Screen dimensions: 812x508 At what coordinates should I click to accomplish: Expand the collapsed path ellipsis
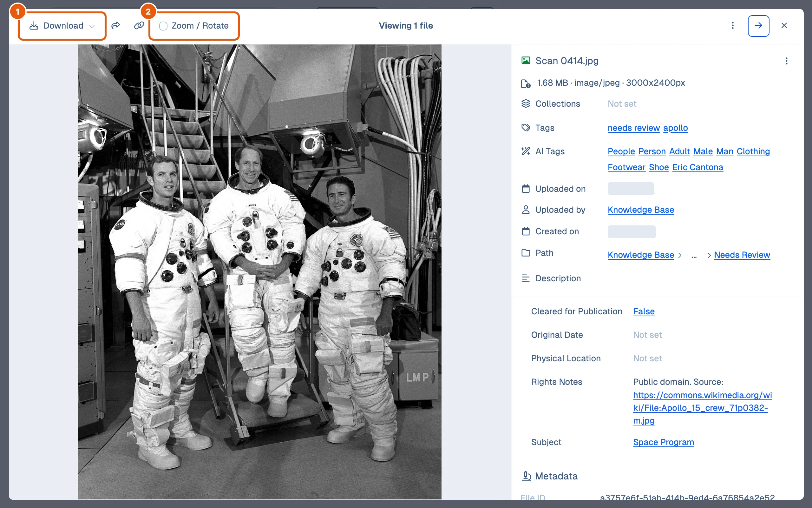[694, 256]
